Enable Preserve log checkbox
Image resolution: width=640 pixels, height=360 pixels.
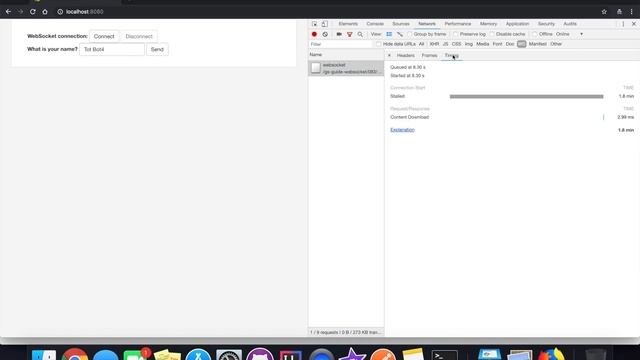point(456,34)
